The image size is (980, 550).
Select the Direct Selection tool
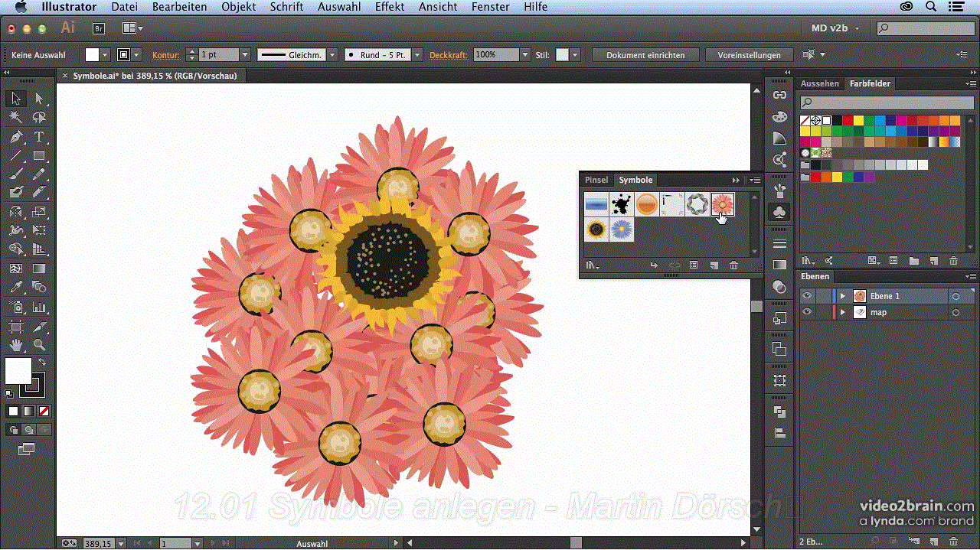tap(39, 99)
